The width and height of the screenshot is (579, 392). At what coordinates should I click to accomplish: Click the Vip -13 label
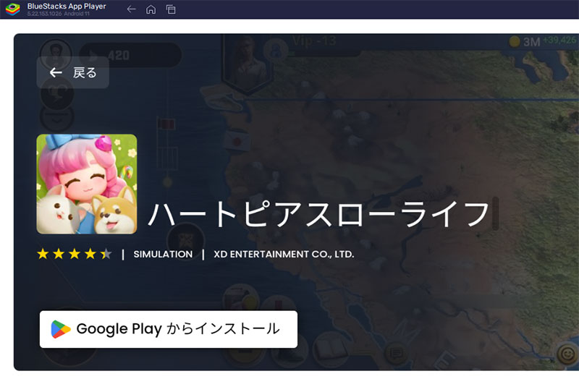pos(314,41)
